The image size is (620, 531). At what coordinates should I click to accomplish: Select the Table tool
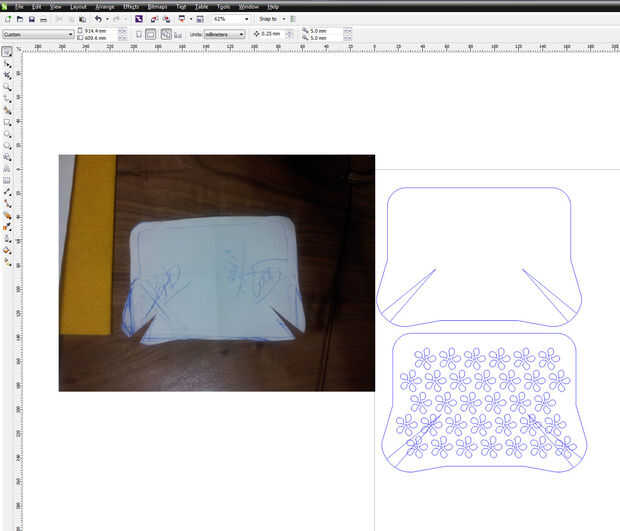pos(7,181)
